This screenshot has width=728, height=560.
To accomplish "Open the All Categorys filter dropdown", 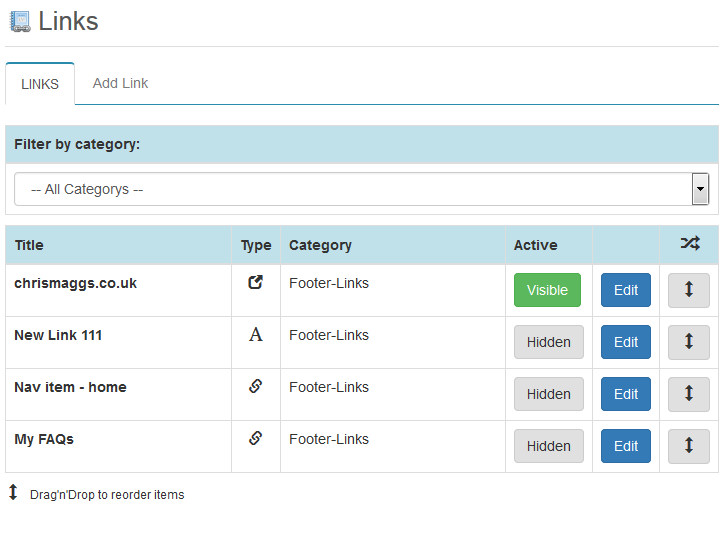I will (361, 189).
